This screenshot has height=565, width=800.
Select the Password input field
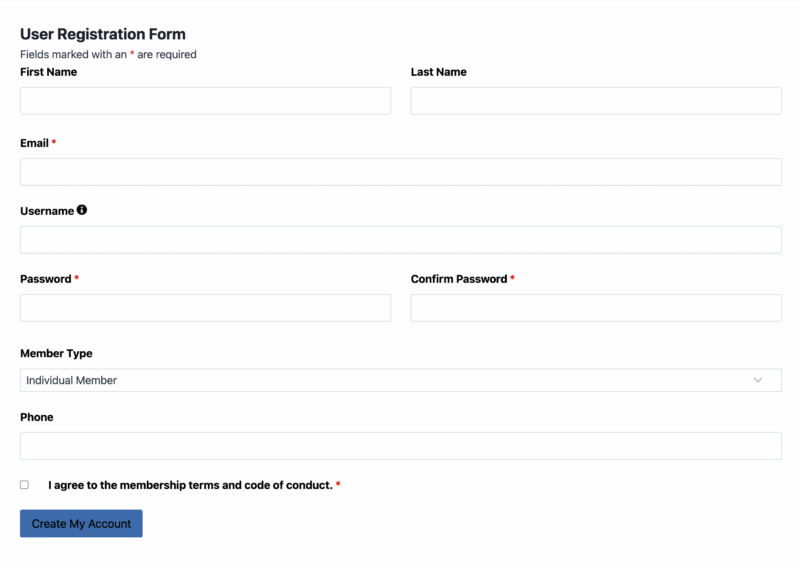click(206, 308)
